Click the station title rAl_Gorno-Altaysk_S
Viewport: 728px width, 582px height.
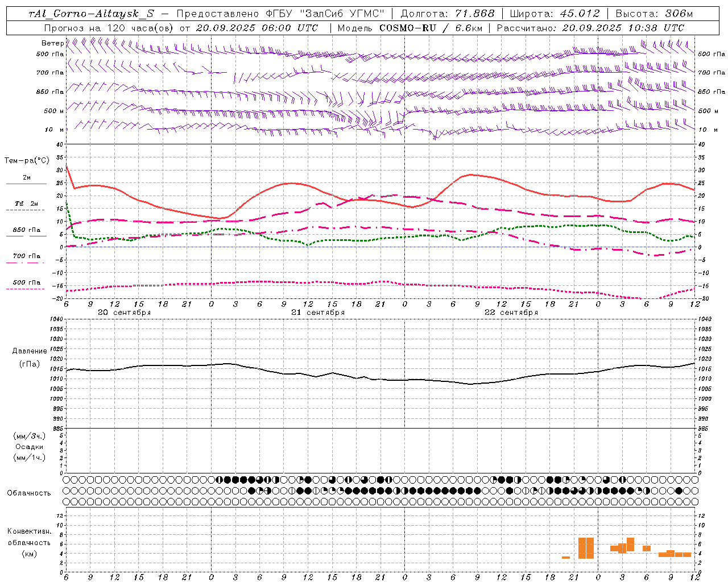click(x=91, y=14)
